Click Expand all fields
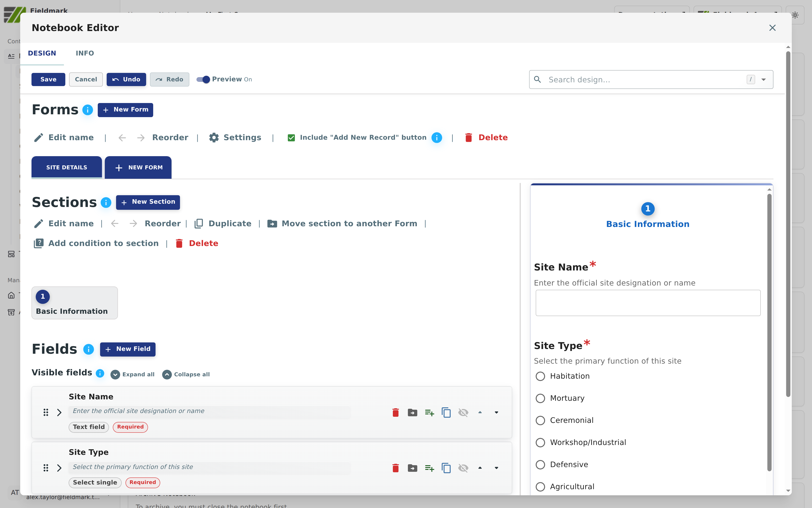 (133, 375)
